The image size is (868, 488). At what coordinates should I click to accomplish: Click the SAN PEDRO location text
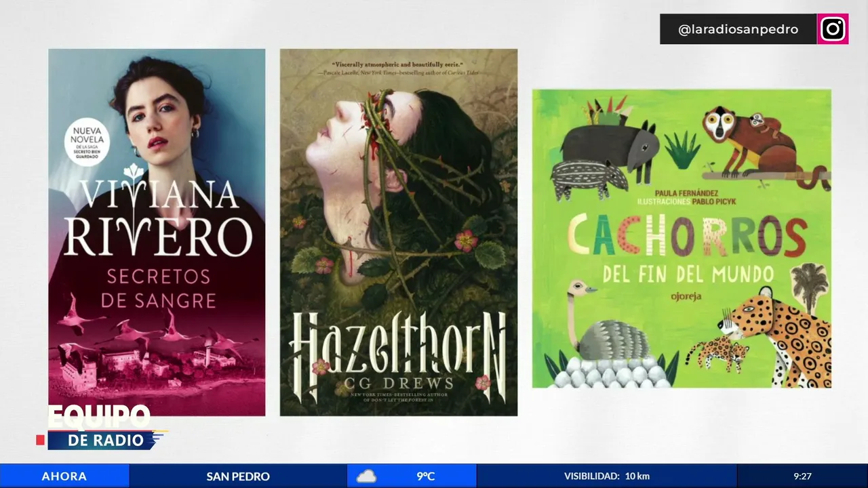[238, 476]
